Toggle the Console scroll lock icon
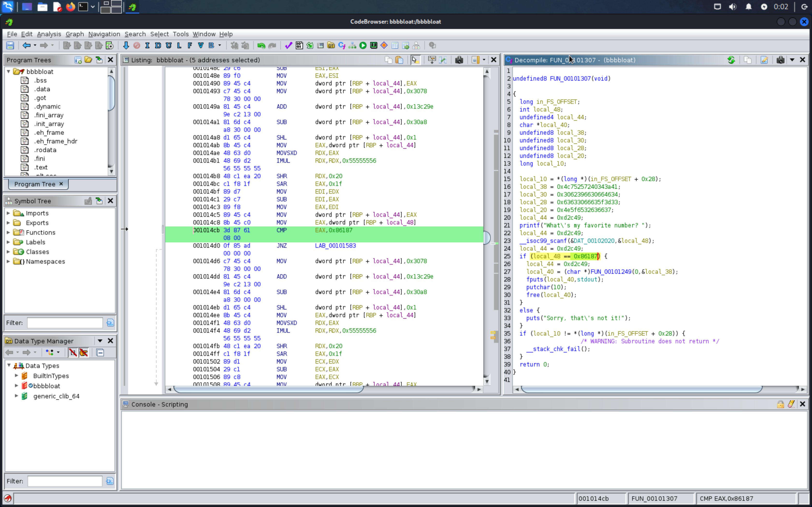Viewport: 812px width, 507px height. click(780, 404)
